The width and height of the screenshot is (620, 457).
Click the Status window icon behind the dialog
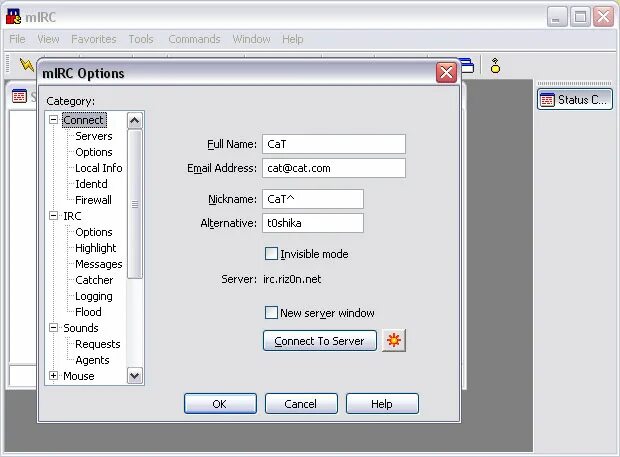[x=19, y=96]
